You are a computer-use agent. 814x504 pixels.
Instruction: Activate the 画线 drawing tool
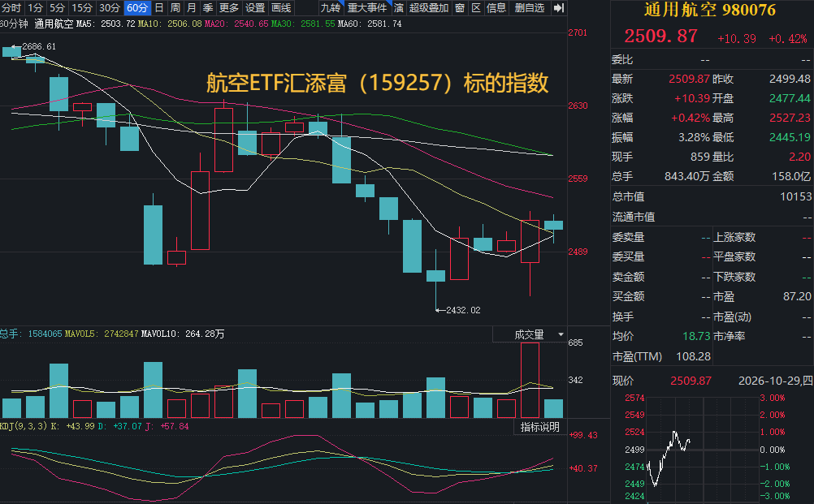[x=281, y=8]
